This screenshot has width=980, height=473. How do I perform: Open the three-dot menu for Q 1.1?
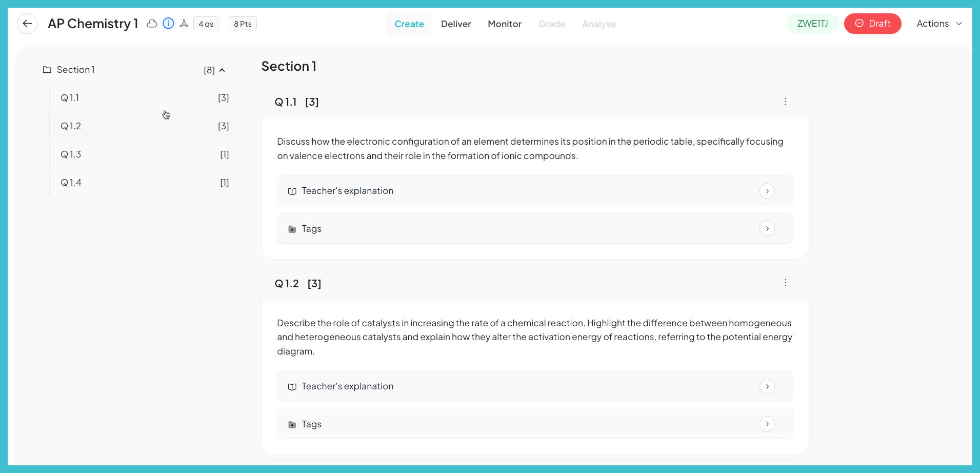point(785,102)
